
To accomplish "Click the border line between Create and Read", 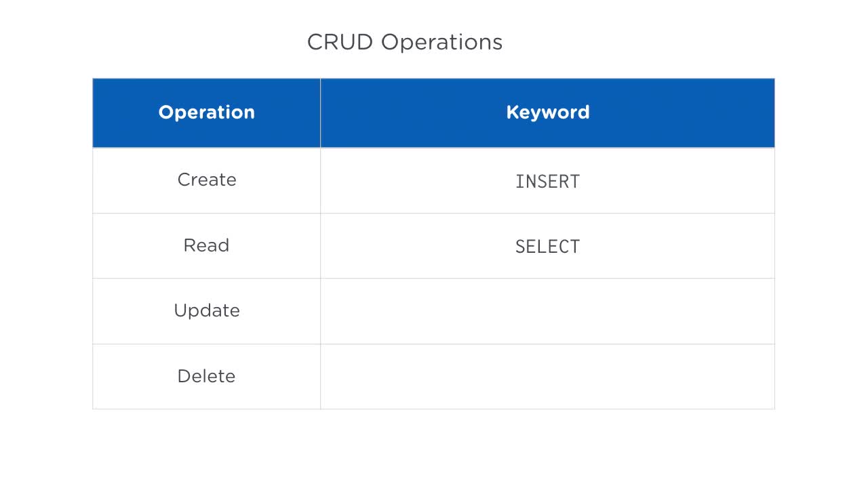I will [x=206, y=213].
